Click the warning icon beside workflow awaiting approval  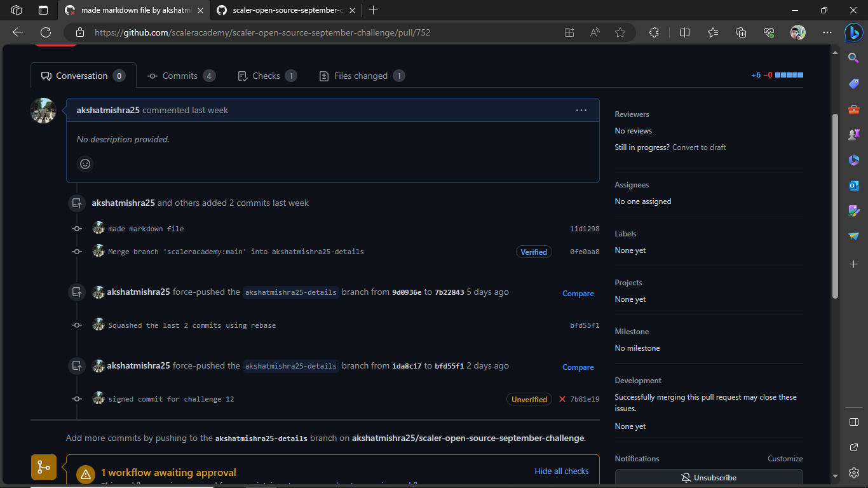[x=86, y=473]
